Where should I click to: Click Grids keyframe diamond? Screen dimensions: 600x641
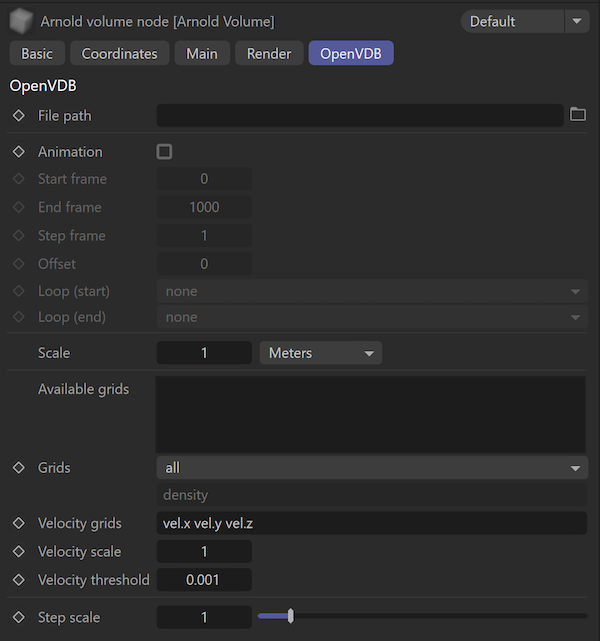(x=19, y=468)
